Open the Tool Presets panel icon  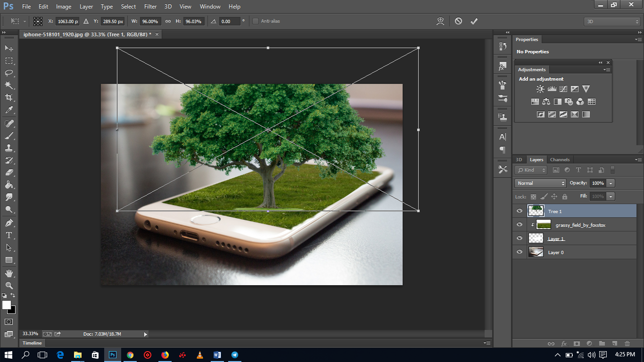tap(503, 169)
